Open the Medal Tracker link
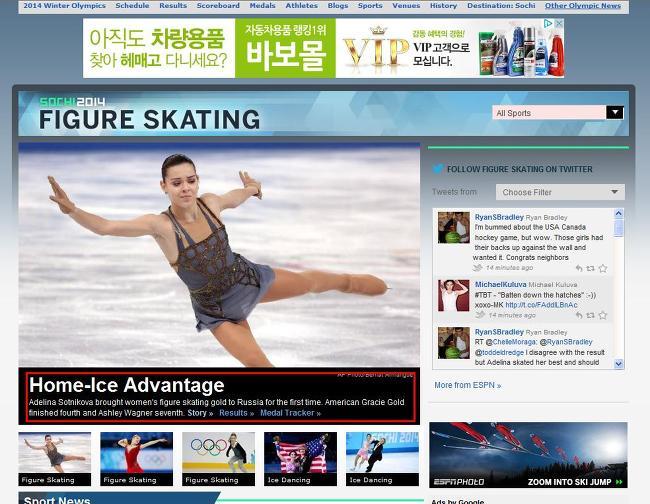 click(290, 413)
